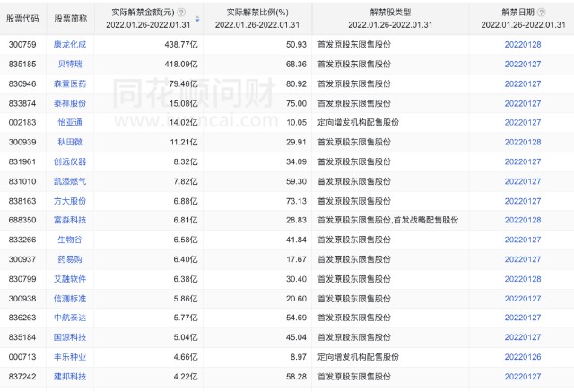The height and width of the screenshot is (392, 574).
Task: Select stock code 300759
Action: 22,45
